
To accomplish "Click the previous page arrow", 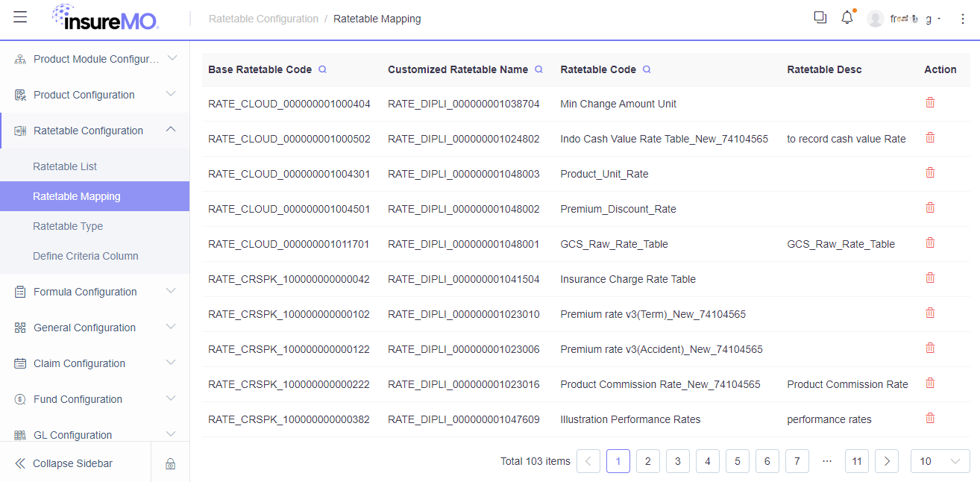I will point(588,461).
